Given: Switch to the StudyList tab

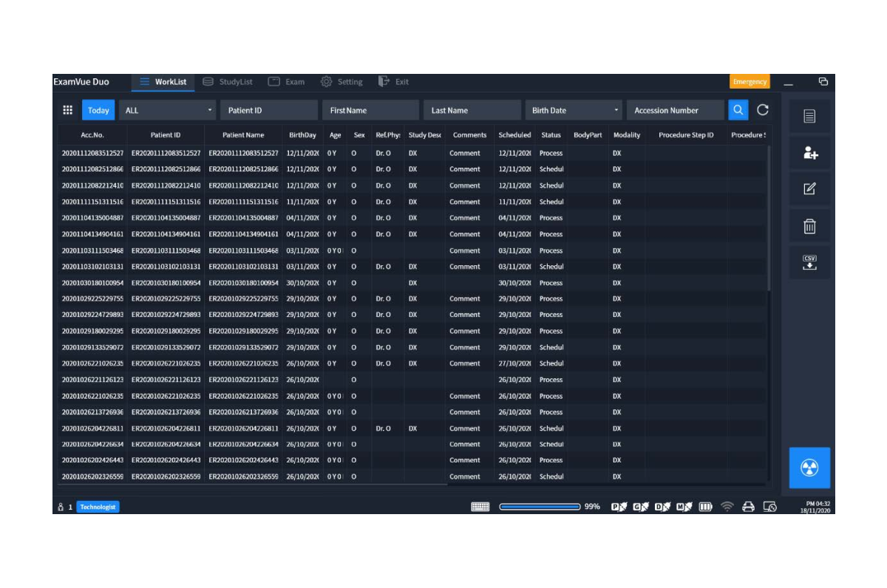Looking at the screenshot, I should tap(228, 82).
